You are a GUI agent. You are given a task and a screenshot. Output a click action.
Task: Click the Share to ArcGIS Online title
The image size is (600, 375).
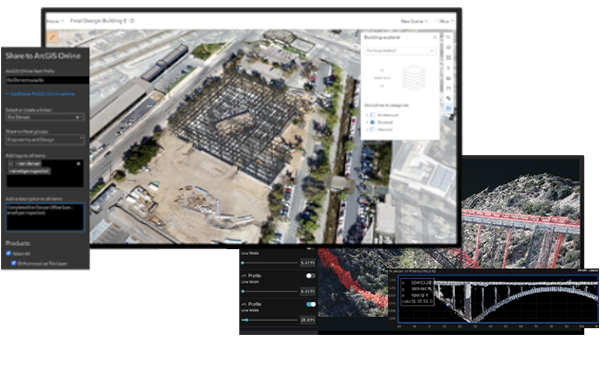pyautogui.click(x=43, y=56)
